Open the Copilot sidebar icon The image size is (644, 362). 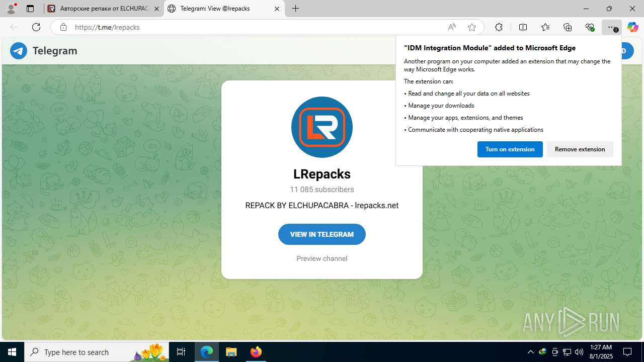[x=632, y=27]
